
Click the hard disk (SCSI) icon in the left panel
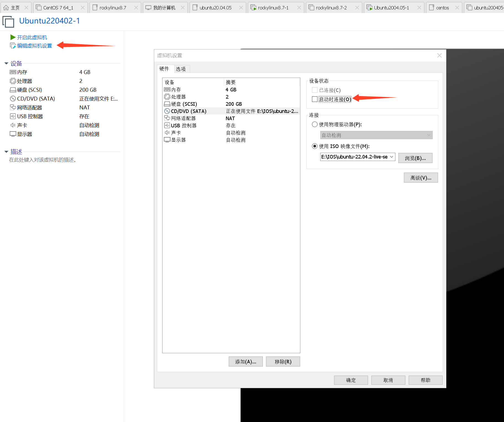pyautogui.click(x=13, y=90)
